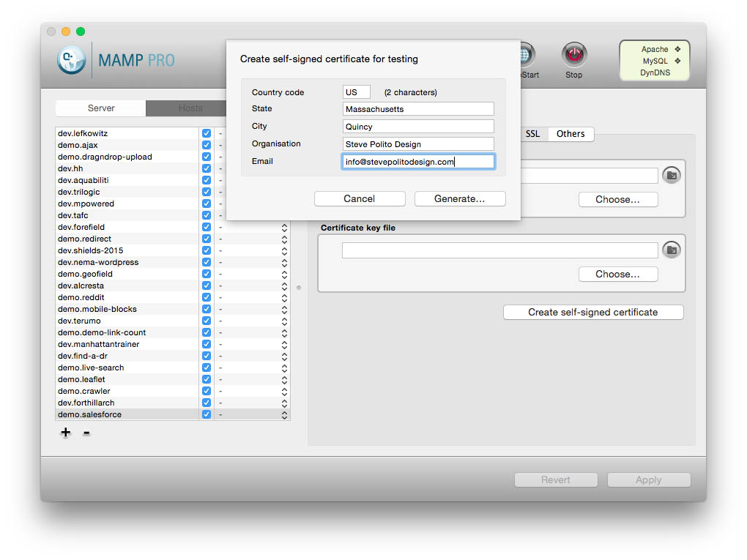Click the Revert button
The height and width of the screenshot is (560, 747).
click(556, 479)
